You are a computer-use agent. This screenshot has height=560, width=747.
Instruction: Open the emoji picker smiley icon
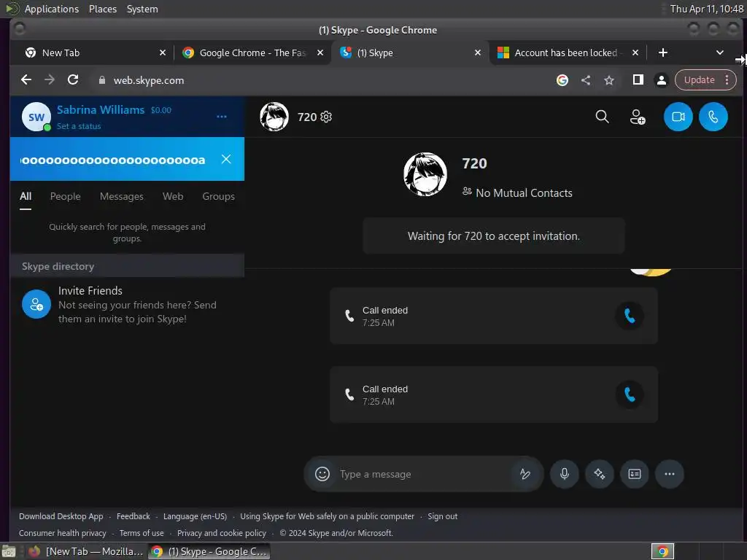tap(322, 474)
